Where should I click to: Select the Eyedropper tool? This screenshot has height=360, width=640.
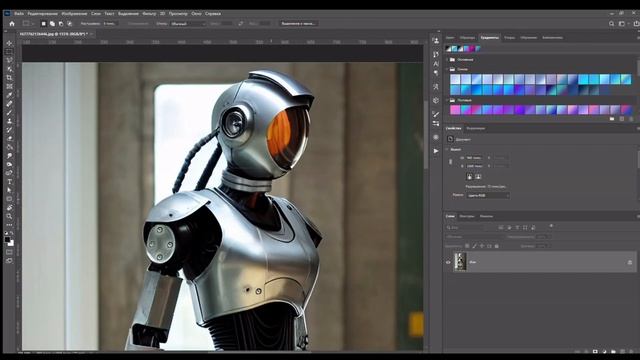[9, 95]
